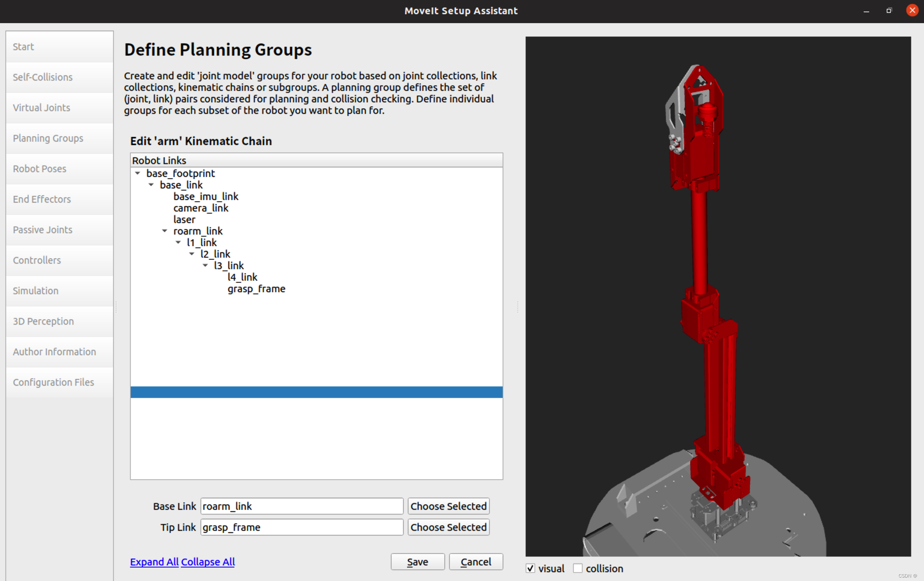Viewport: 924px width, 581px height.
Task: Collapse the l1_link tree node
Action: click(x=178, y=242)
